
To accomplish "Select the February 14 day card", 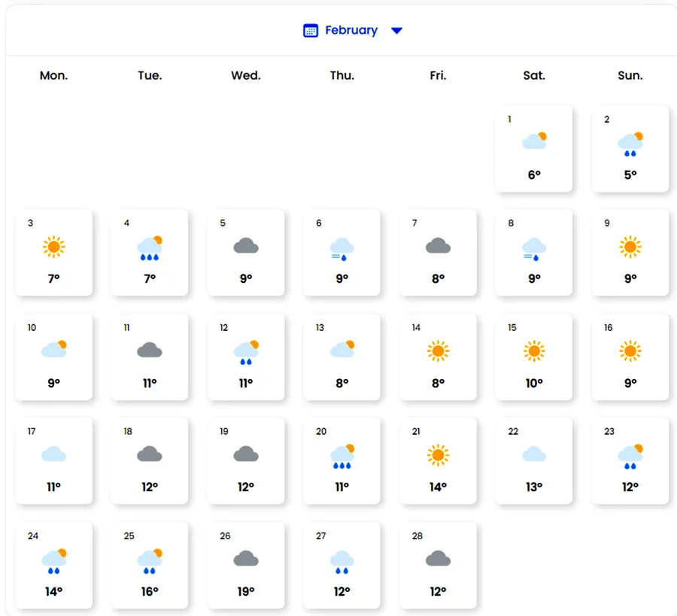I will coord(438,357).
